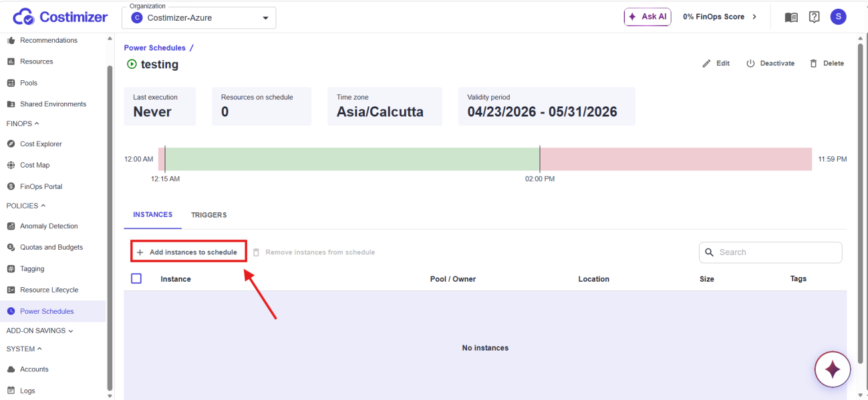Open the Organization Costimizer-Azure dropdown
The height and width of the screenshot is (400, 868).
click(199, 18)
